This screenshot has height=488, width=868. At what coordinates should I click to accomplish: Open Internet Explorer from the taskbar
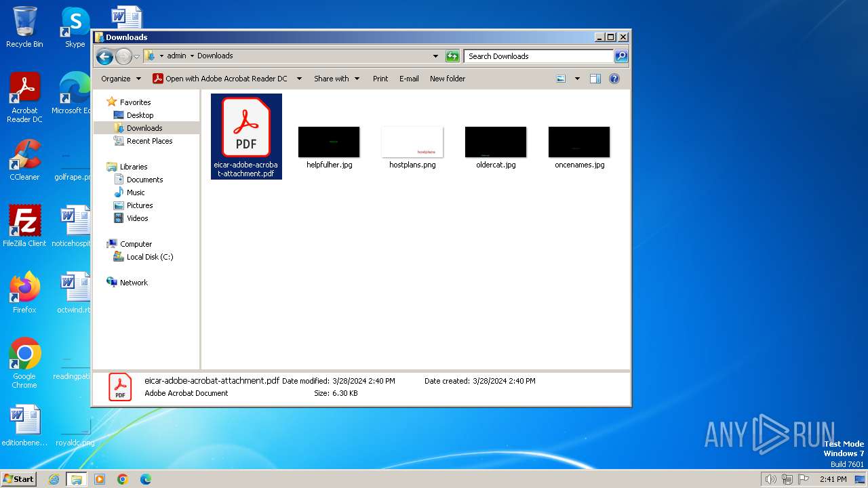[x=54, y=479]
